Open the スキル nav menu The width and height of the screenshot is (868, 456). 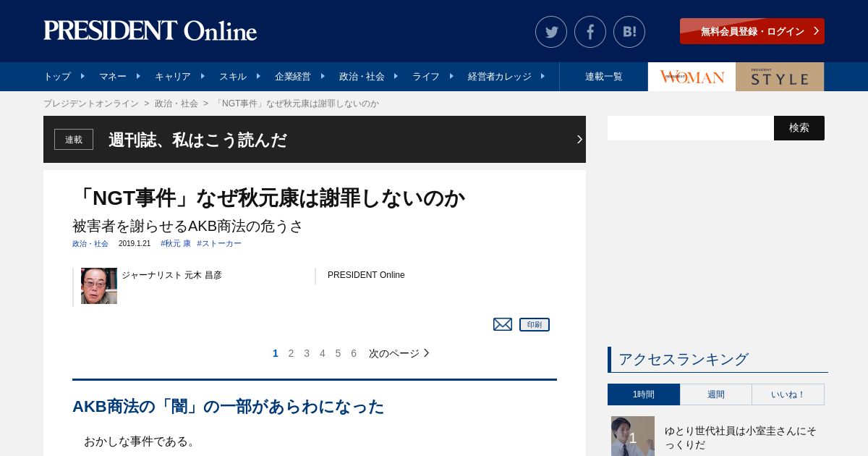[x=233, y=76]
